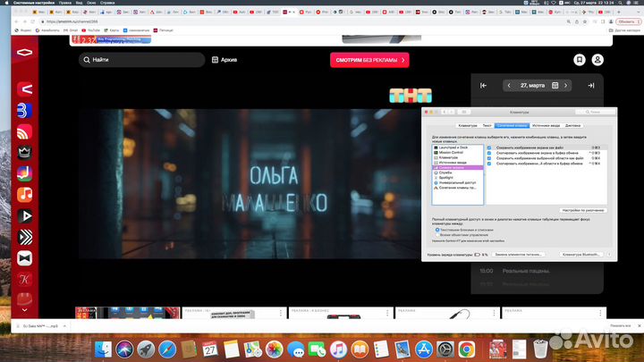Go to next day in schedule

pos(565,86)
